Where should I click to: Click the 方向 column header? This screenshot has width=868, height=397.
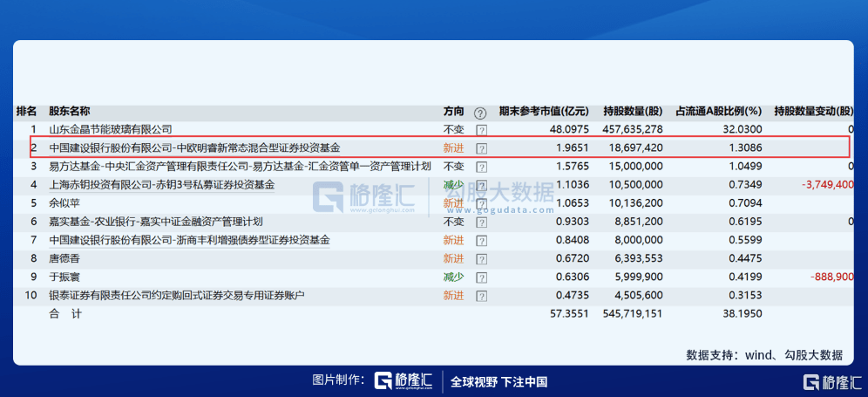453,111
